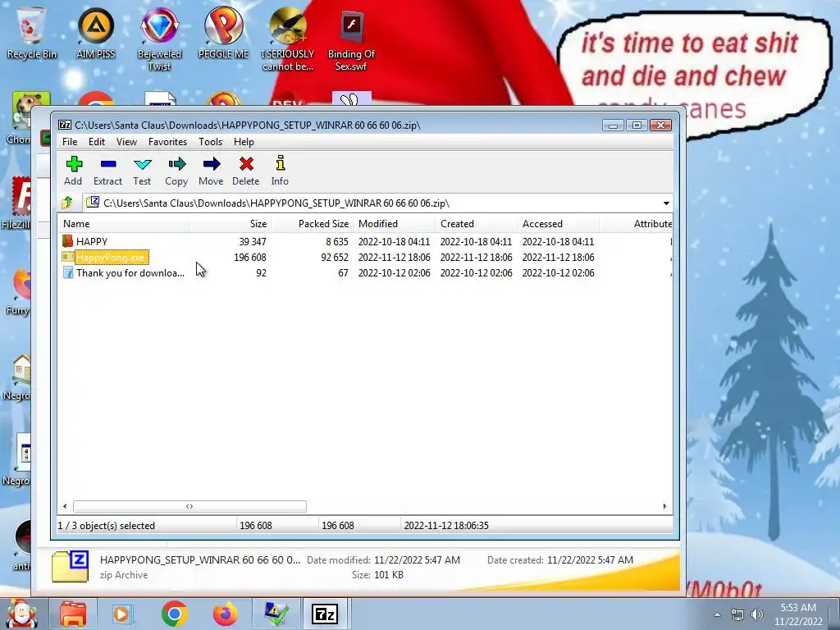Select the Thank you for downloa... file

(123, 272)
